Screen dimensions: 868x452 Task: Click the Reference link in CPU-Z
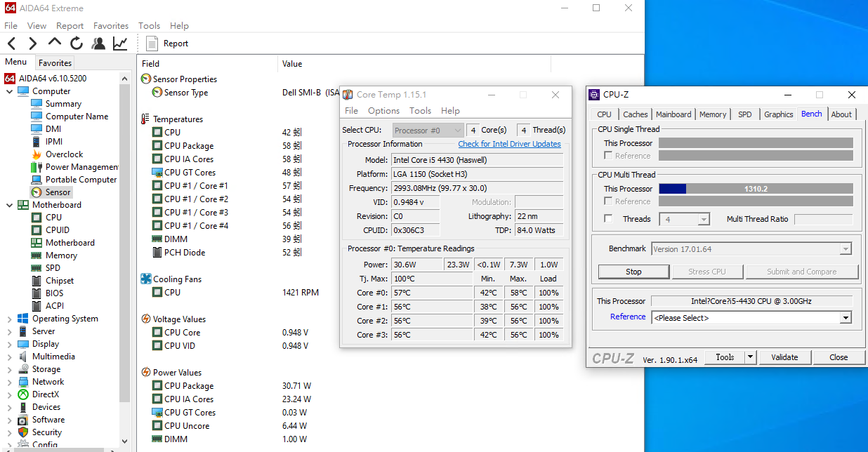[x=628, y=317]
